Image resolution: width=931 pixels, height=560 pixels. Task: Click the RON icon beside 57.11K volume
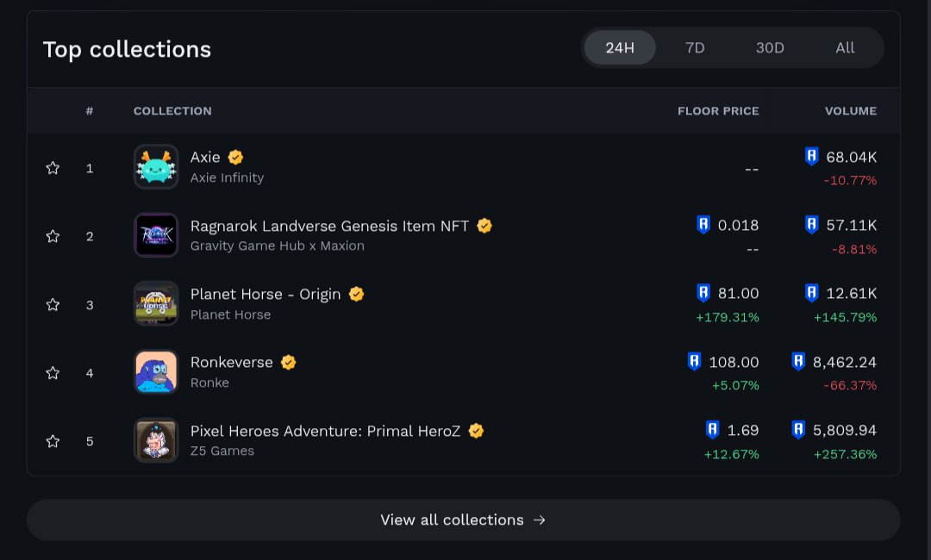(x=812, y=224)
